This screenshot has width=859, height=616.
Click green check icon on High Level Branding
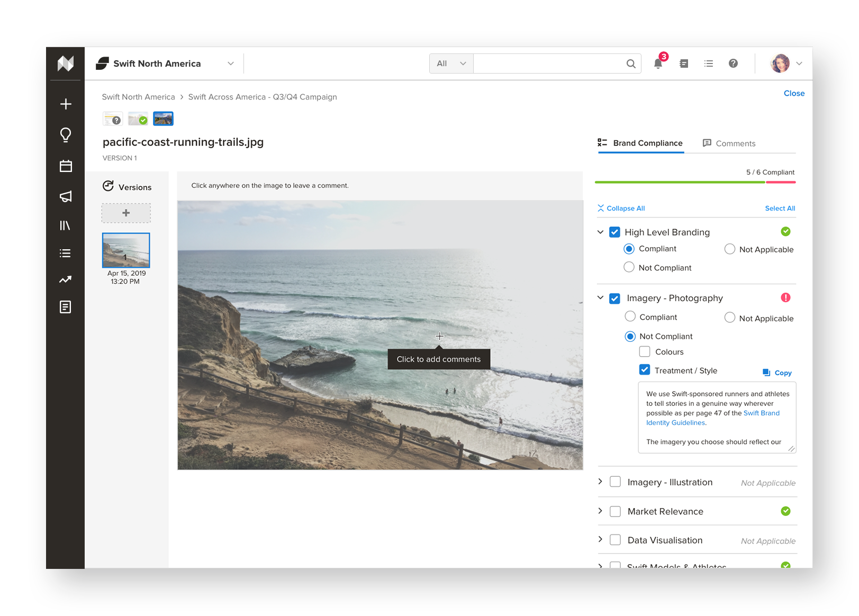coord(785,231)
